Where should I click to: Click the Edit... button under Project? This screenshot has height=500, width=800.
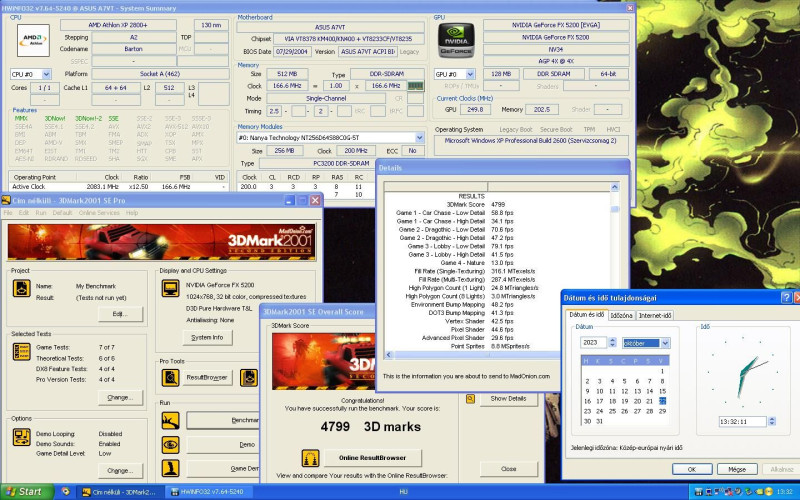(120, 314)
